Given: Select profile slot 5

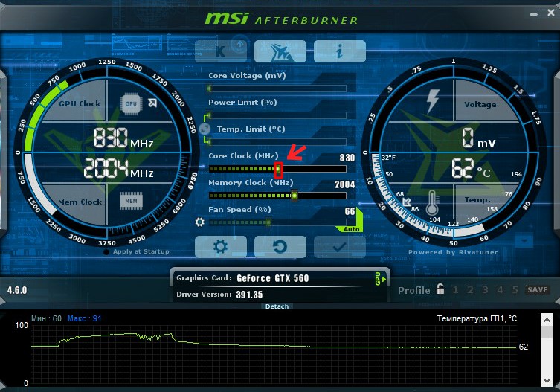Looking at the screenshot, I should (x=515, y=290).
